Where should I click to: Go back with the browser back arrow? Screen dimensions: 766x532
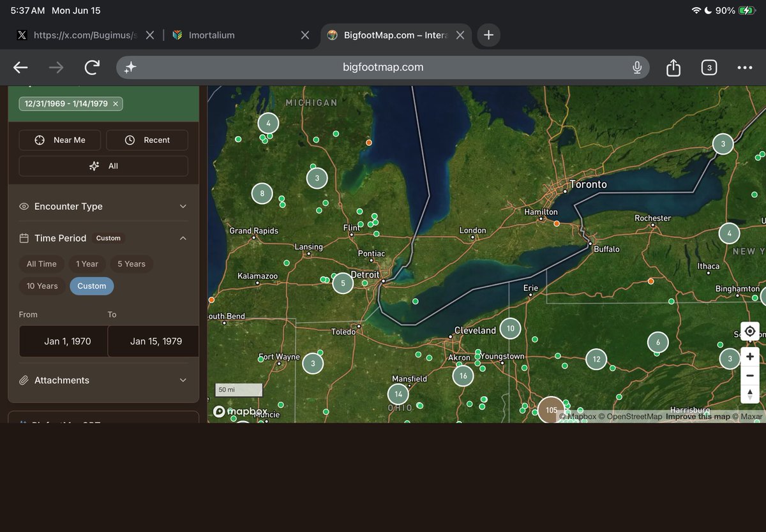tap(20, 68)
